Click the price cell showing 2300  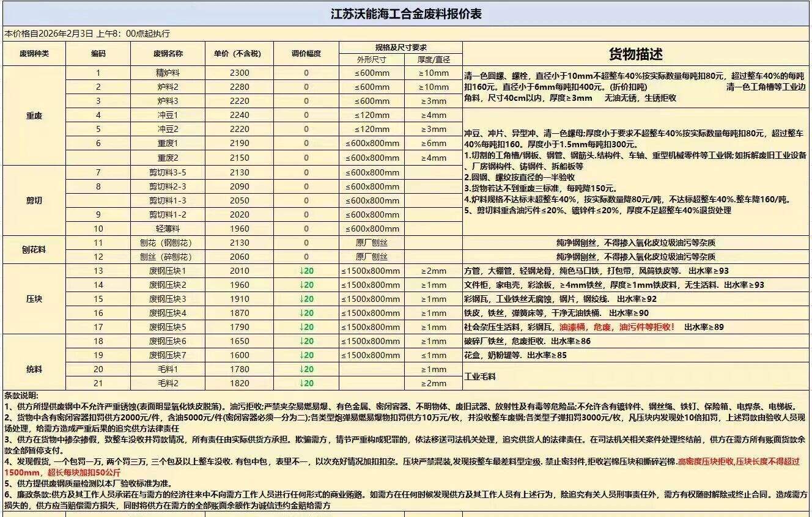(x=240, y=73)
